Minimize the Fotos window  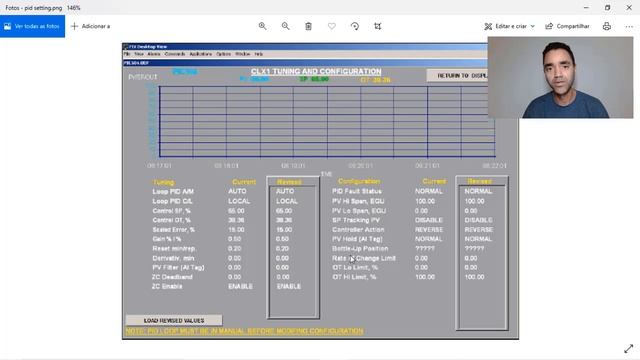pos(586,7)
